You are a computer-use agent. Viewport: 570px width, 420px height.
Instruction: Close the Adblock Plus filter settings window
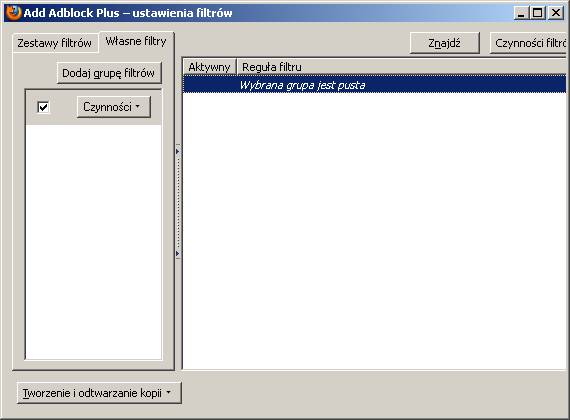tap(556, 13)
